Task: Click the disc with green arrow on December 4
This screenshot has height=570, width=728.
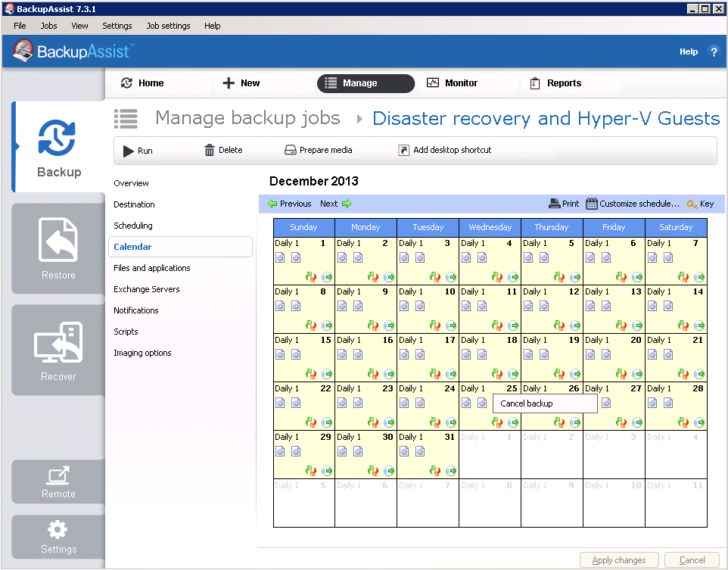Action: (513, 277)
